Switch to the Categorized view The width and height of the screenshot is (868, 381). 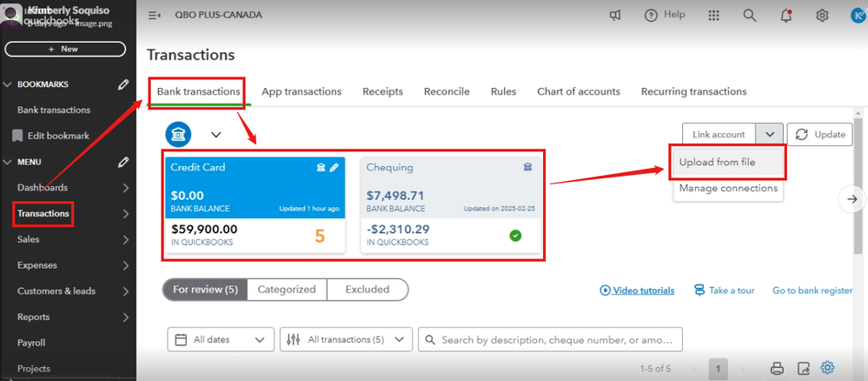(x=287, y=290)
